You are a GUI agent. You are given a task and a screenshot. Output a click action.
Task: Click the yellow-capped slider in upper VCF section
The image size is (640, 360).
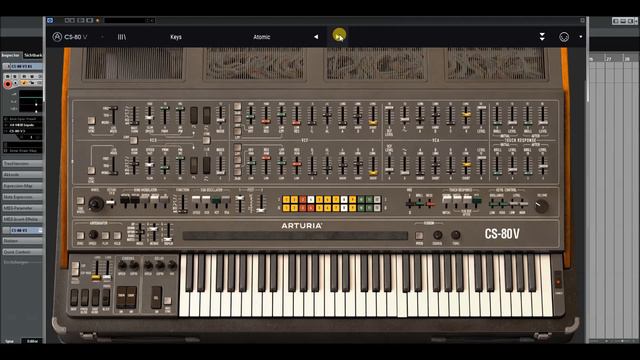[373, 122]
